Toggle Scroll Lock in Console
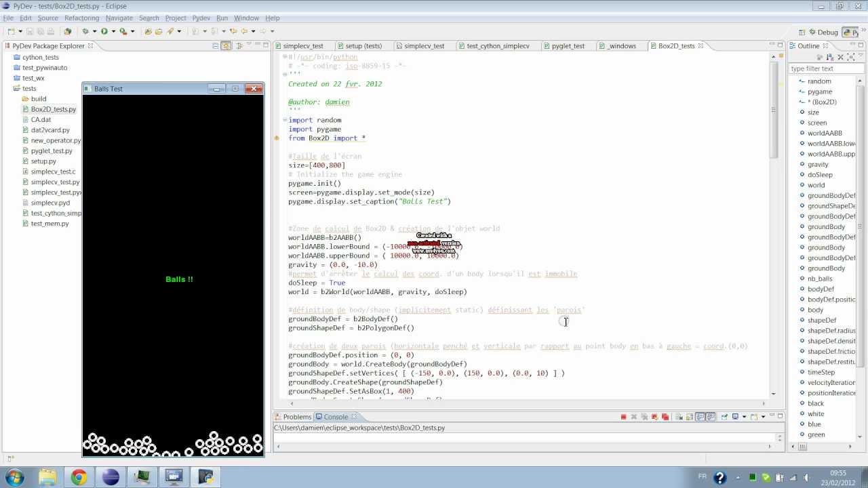The image size is (868, 488). (690, 416)
